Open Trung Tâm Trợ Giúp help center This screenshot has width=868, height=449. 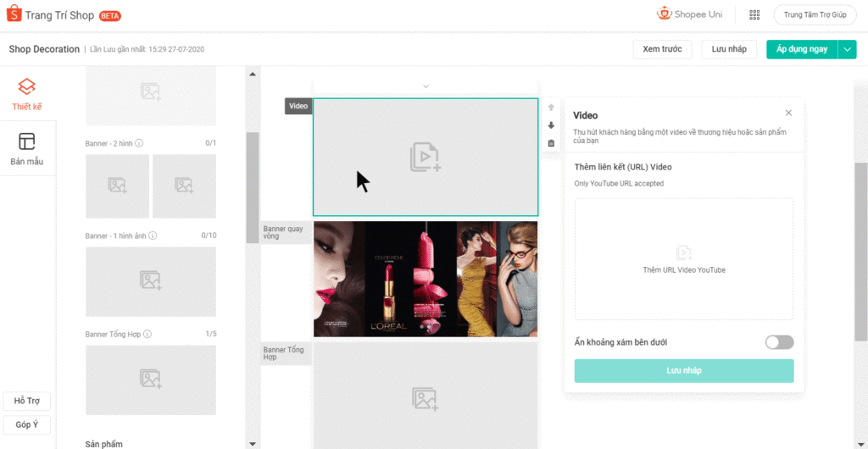[815, 14]
